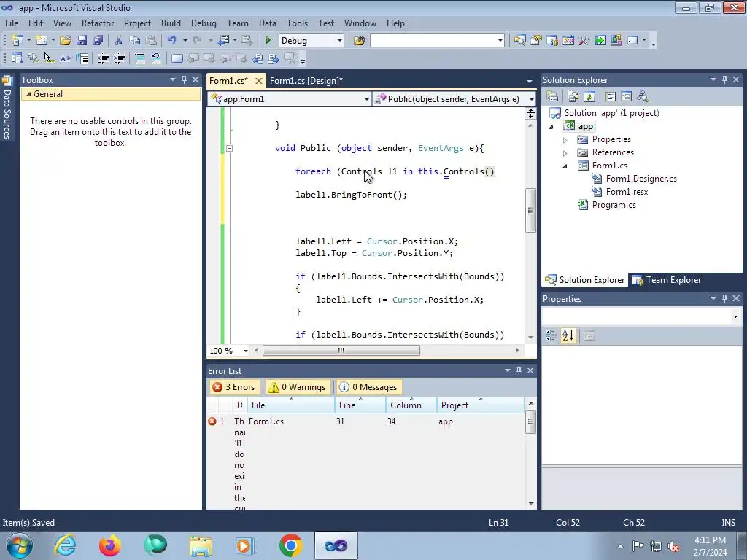
Task: Click the code editor vertical scrollbar thumb
Action: tap(530, 211)
